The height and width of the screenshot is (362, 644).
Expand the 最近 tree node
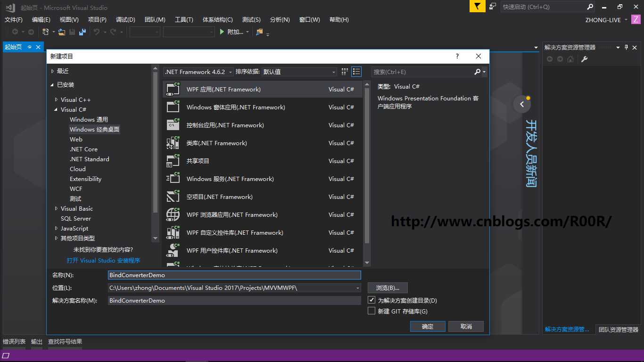52,71
